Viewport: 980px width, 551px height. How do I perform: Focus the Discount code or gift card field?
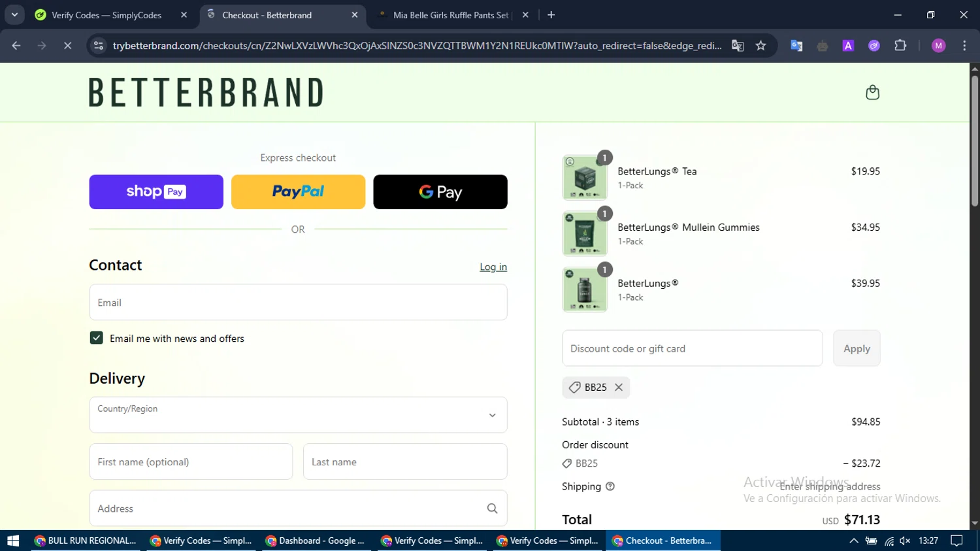click(x=693, y=348)
